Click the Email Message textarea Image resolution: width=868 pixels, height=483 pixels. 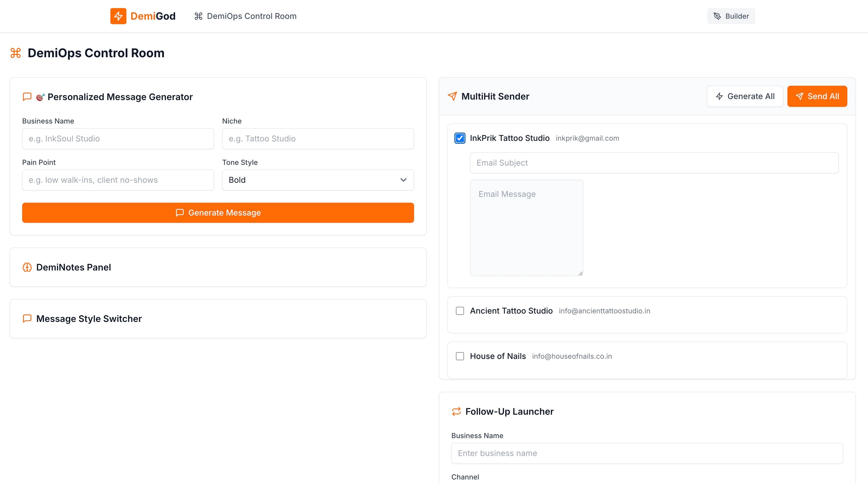click(526, 228)
